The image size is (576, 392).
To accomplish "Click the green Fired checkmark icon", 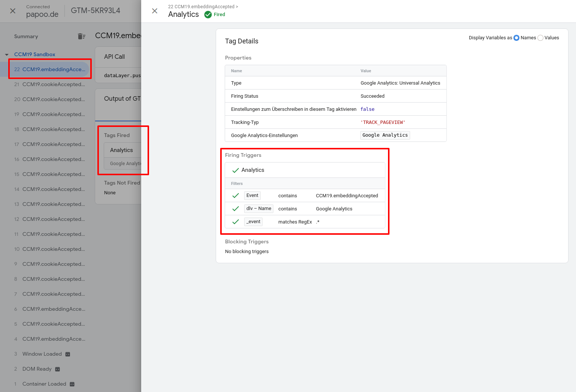I will click(x=208, y=15).
